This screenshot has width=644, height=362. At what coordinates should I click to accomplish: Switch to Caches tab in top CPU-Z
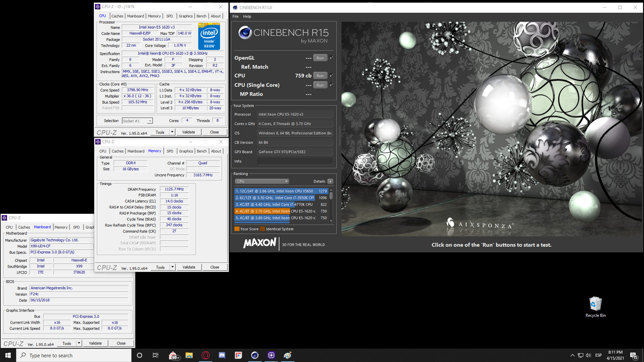click(x=117, y=16)
